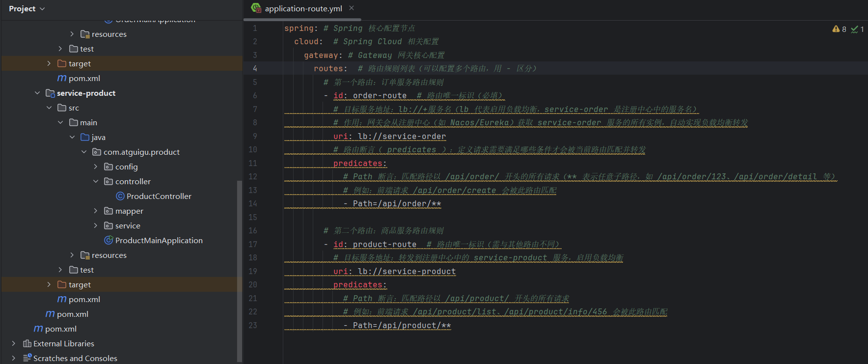The height and width of the screenshot is (364, 868).
Task: Select the ProductController file name
Action: [159, 196]
